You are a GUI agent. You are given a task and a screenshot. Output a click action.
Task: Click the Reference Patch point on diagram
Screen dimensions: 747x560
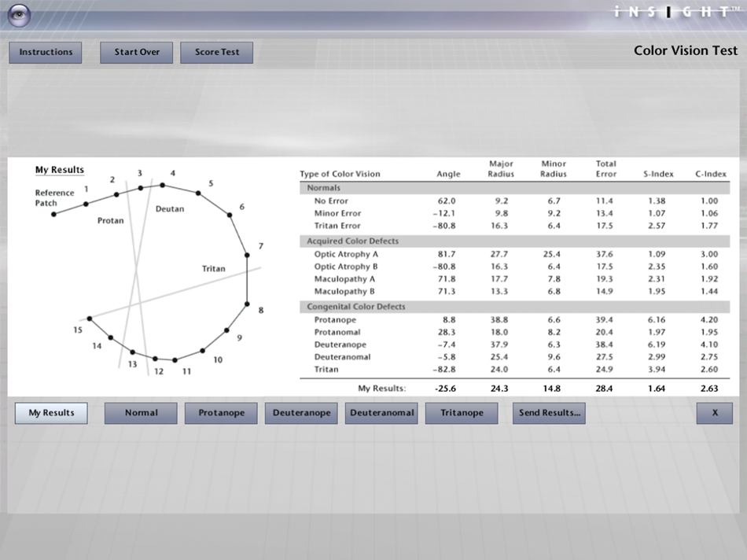(53, 215)
